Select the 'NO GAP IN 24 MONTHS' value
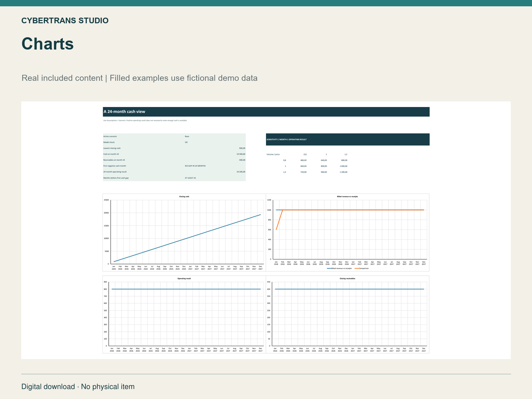 pyautogui.click(x=195, y=166)
